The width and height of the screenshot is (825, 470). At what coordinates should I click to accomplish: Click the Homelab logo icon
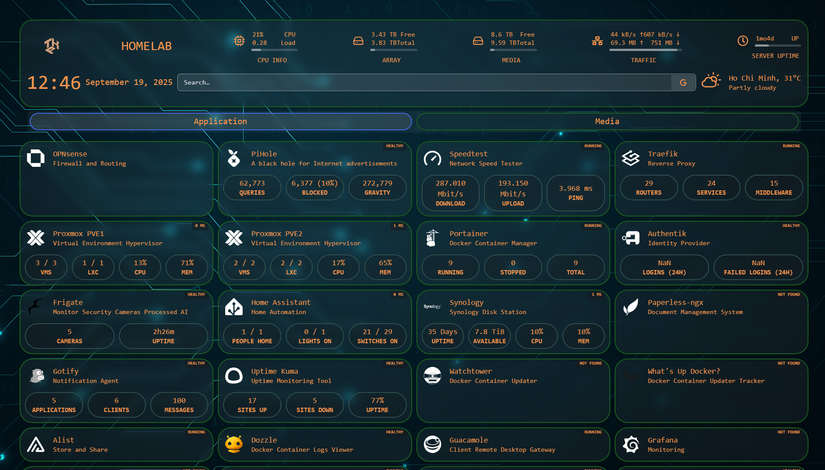[52, 46]
